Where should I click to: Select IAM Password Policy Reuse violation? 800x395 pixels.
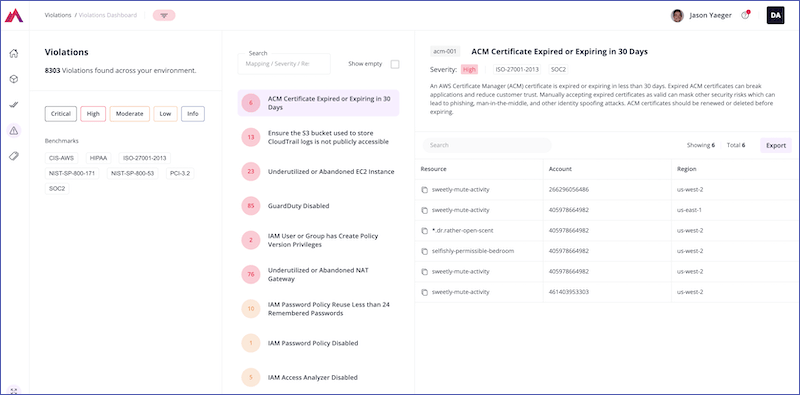318,309
